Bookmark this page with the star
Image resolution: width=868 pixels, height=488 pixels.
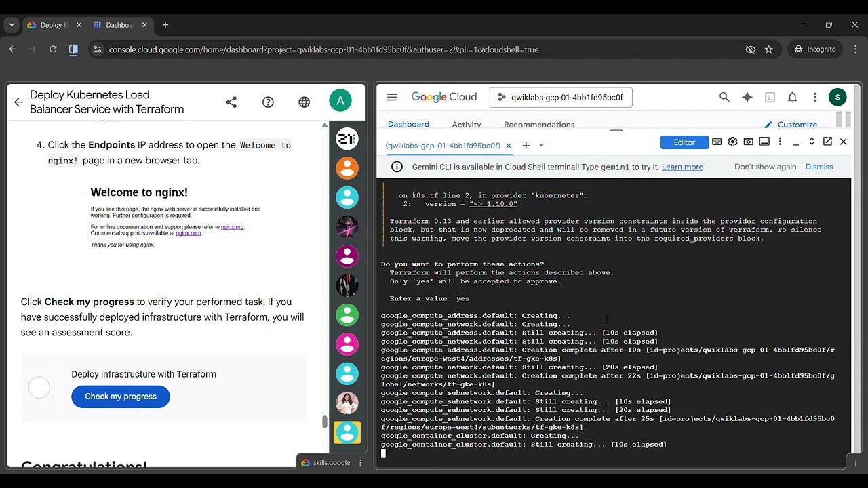tap(769, 49)
